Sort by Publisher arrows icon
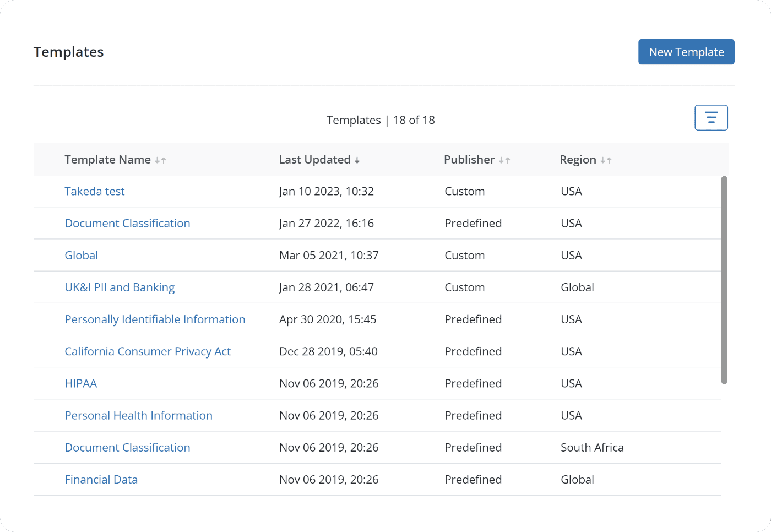The height and width of the screenshot is (532, 771). (504, 160)
